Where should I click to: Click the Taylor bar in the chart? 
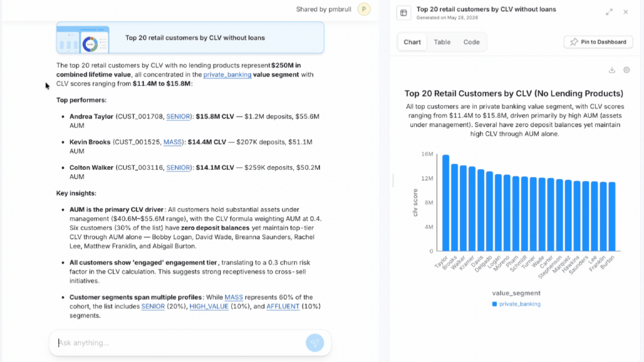coord(446,203)
